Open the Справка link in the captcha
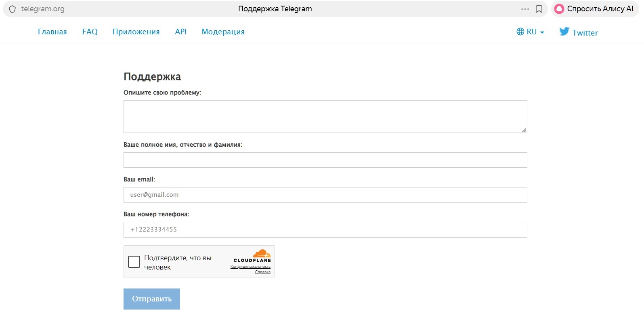The width and height of the screenshot is (644, 318). 262,272
